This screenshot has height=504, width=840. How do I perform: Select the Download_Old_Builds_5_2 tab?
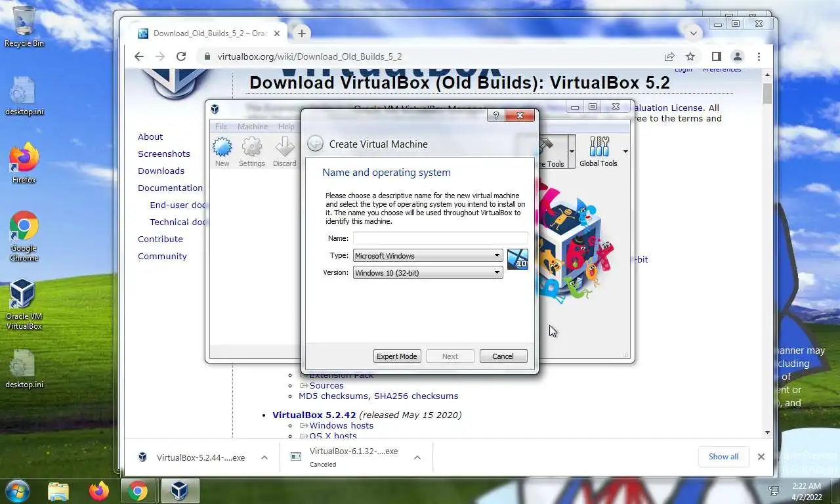pos(209,33)
